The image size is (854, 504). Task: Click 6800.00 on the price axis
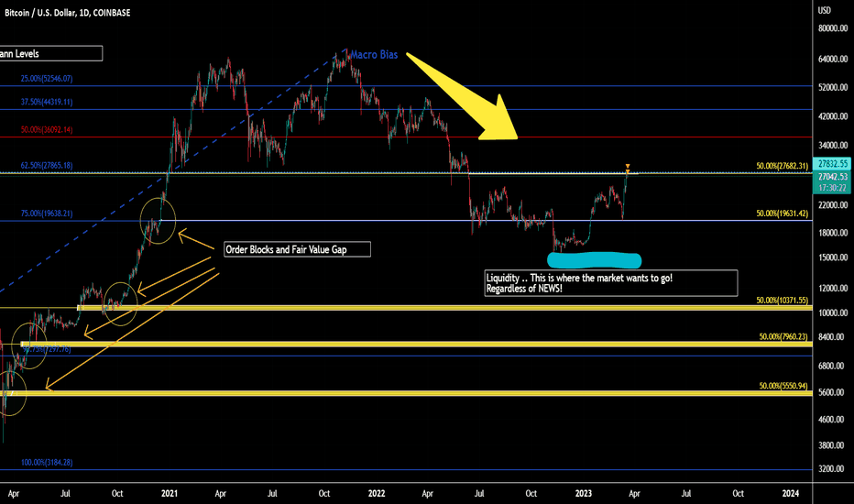point(831,366)
